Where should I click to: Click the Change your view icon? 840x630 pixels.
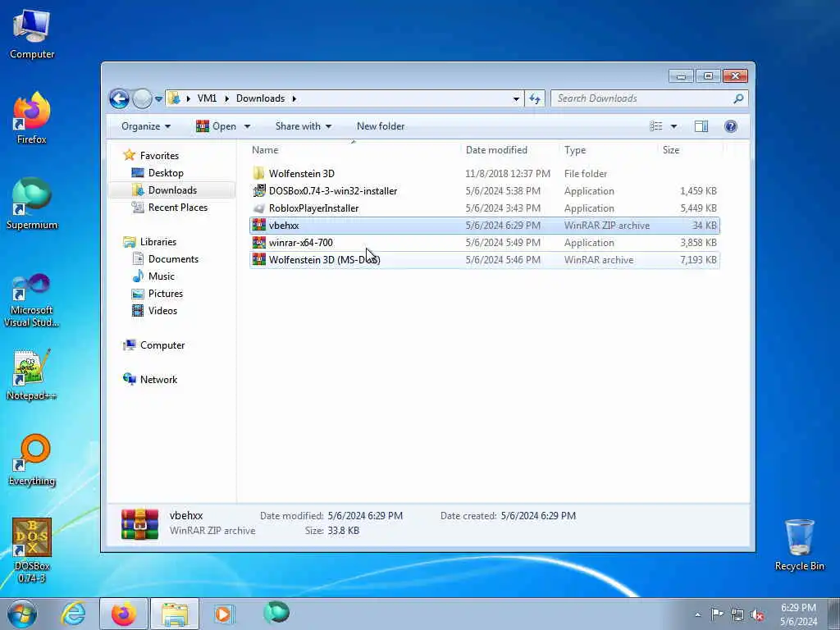[655, 126]
